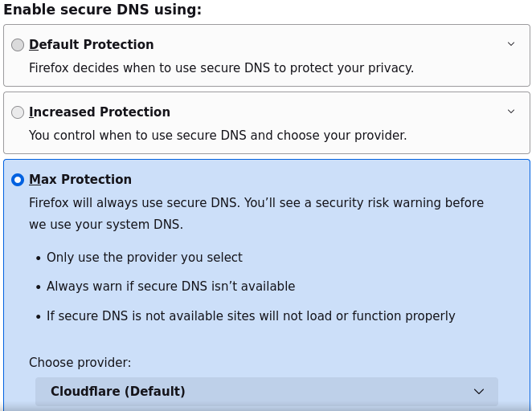Expand the Default Protection chevron arrow
The width and height of the screenshot is (532, 411).
point(511,44)
